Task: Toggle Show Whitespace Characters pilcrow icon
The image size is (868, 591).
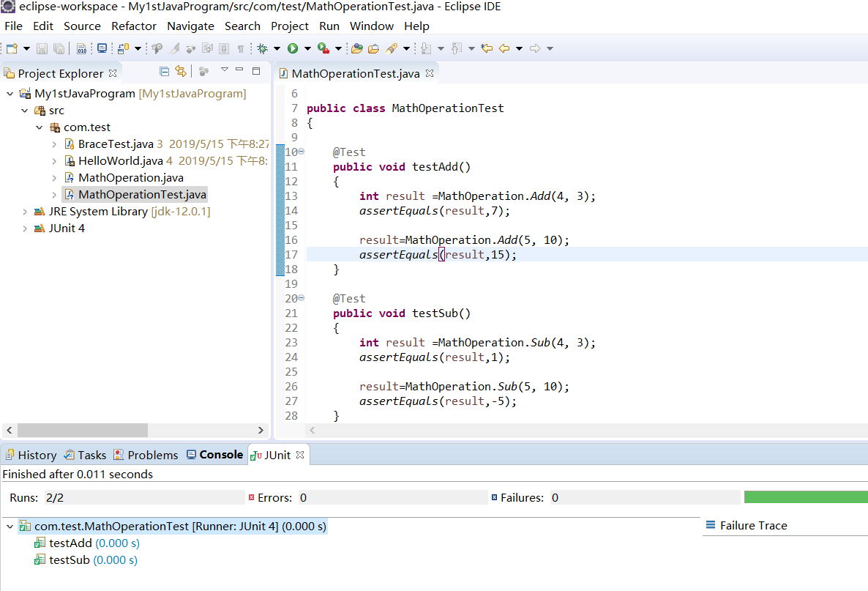Action: (x=241, y=49)
